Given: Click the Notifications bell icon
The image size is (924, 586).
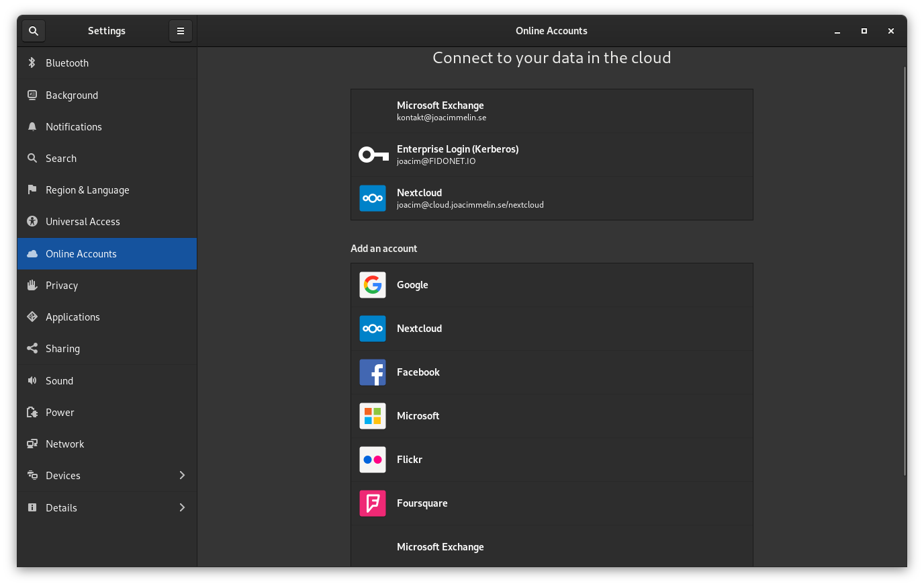Looking at the screenshot, I should point(32,127).
